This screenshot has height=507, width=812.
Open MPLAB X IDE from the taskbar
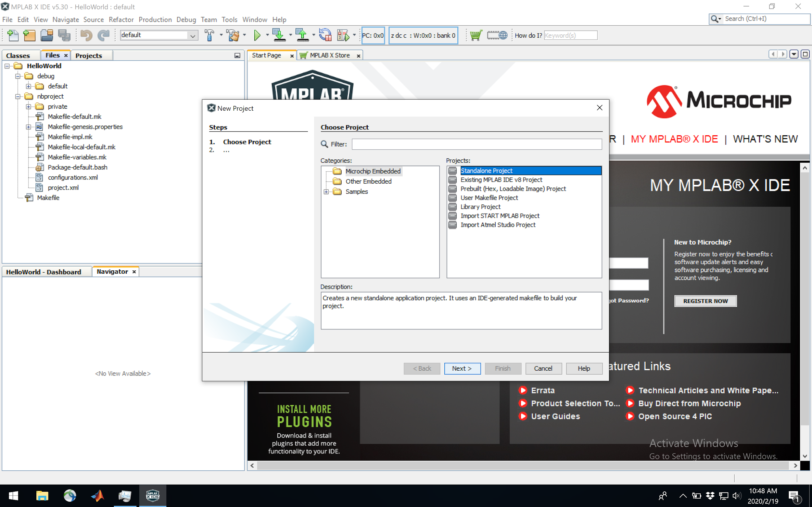point(152,496)
